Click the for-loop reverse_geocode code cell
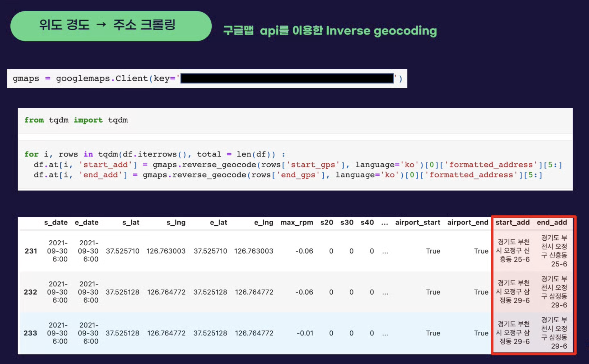This screenshot has height=364, width=589. (295, 164)
